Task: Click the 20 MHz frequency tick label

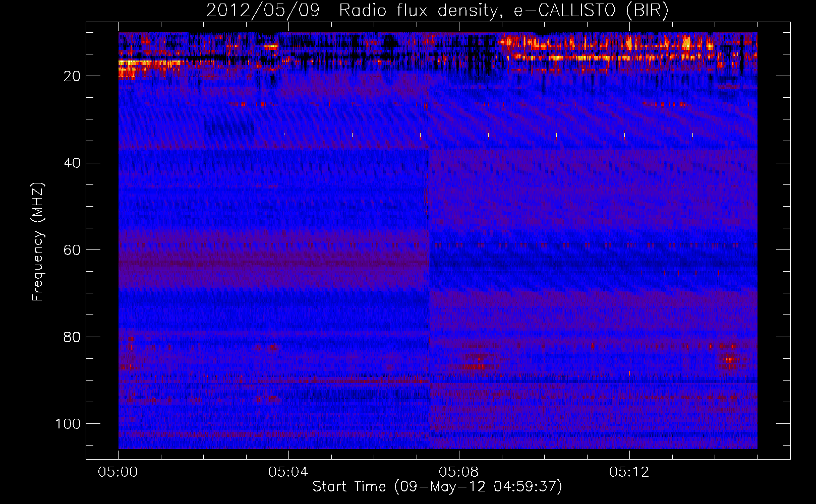Action: point(72,76)
